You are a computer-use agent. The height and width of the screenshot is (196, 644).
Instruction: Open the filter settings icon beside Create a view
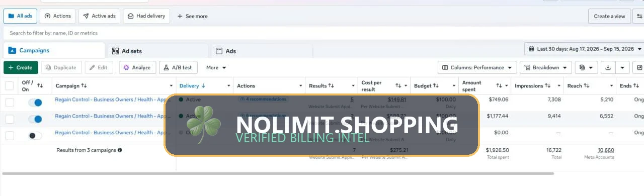(x=639, y=16)
